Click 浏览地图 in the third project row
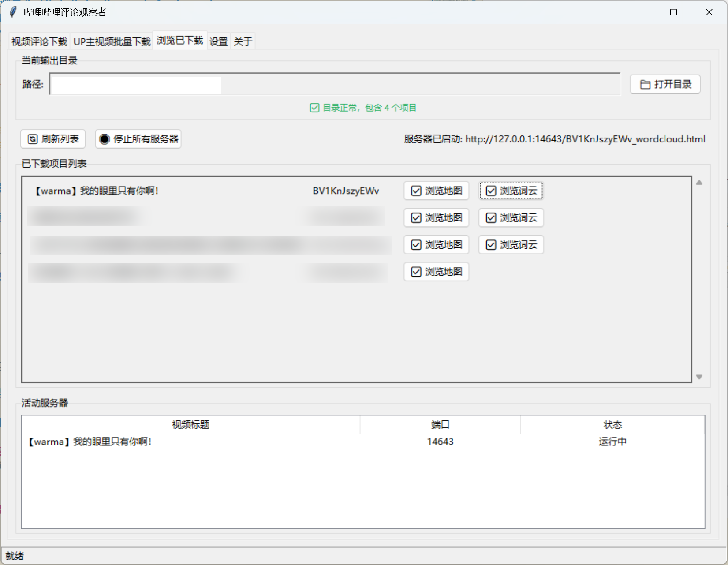The width and height of the screenshot is (728, 565). tap(437, 245)
